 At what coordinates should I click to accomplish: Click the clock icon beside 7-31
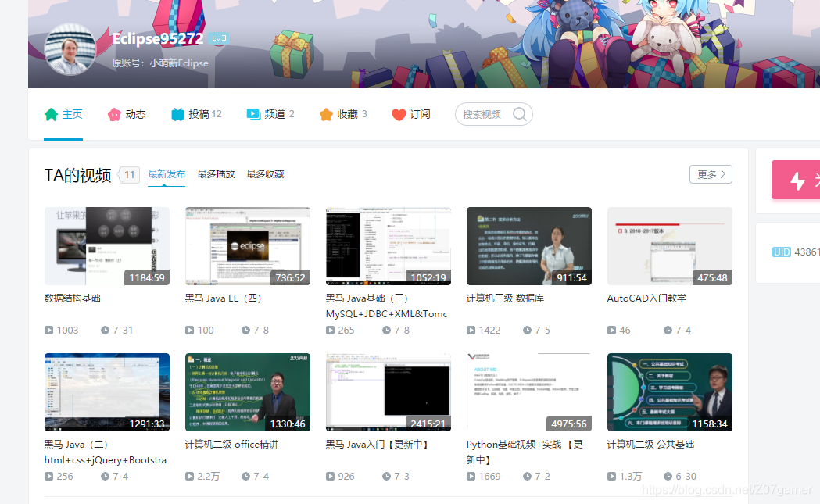[x=105, y=331]
